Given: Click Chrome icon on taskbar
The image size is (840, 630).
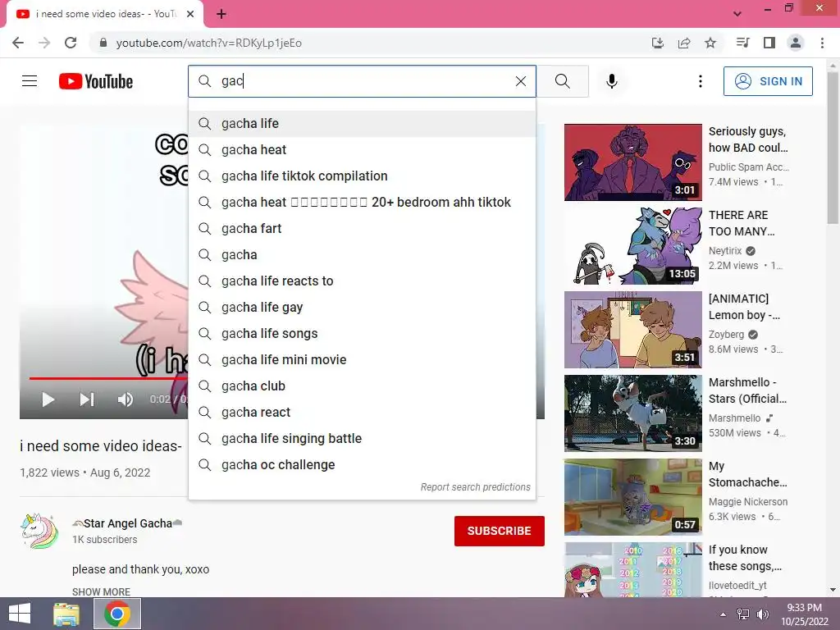Looking at the screenshot, I should [x=117, y=614].
